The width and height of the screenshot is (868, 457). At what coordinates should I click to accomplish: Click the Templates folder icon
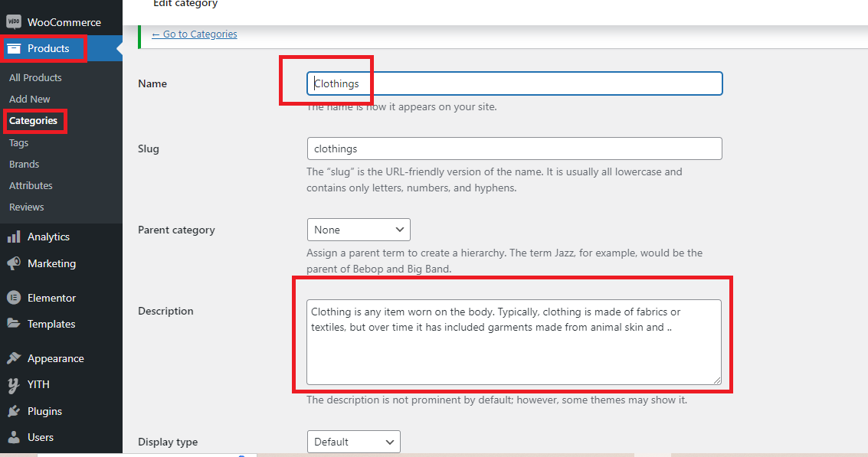coord(14,323)
